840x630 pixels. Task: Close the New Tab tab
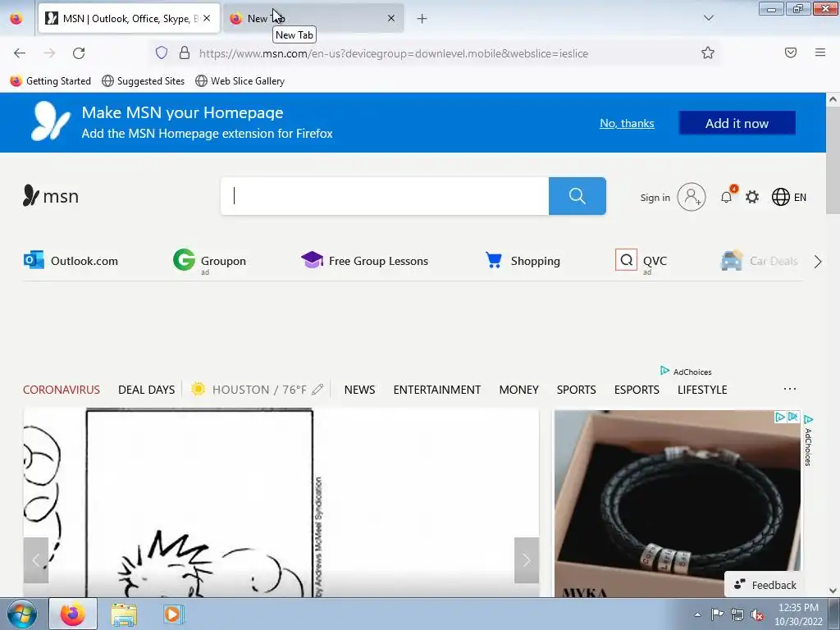391,18
